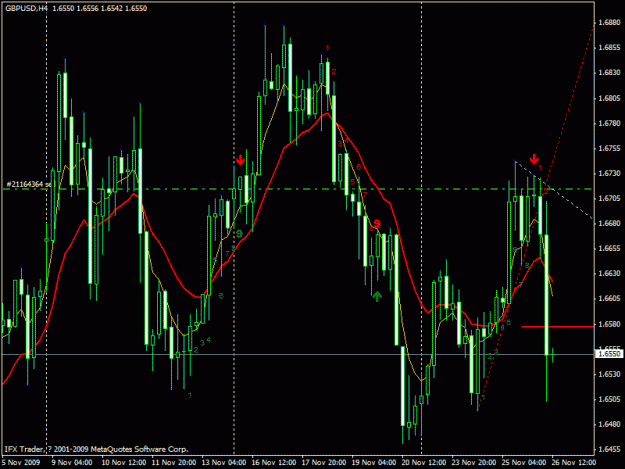Click the current price label 1.6550
The image size is (625, 469).
point(609,354)
